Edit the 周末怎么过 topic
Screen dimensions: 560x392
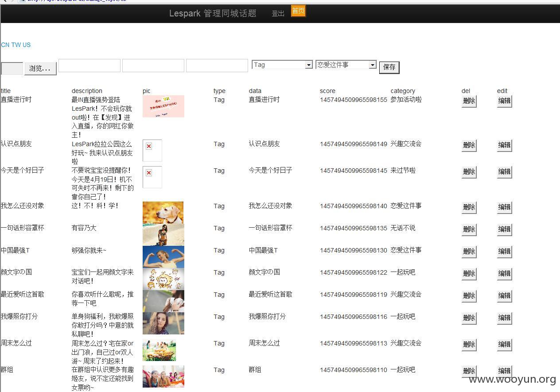coord(504,345)
